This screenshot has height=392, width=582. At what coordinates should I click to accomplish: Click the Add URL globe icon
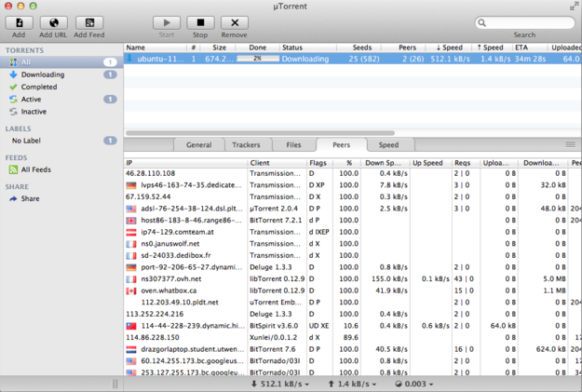coord(53,22)
